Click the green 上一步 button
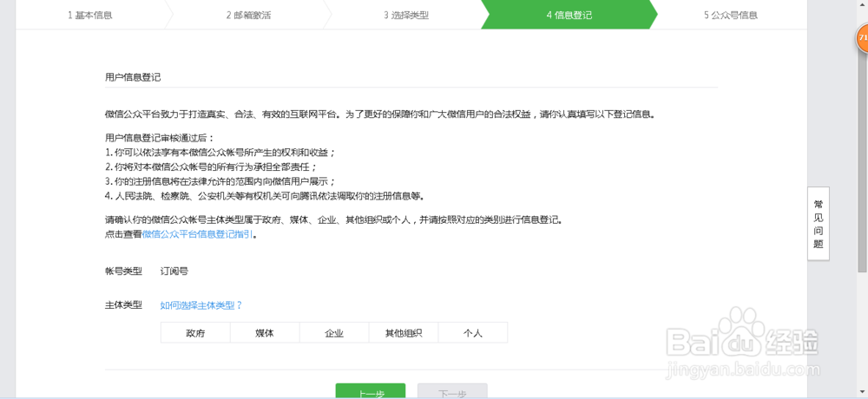This screenshot has height=399, width=868. [371, 391]
